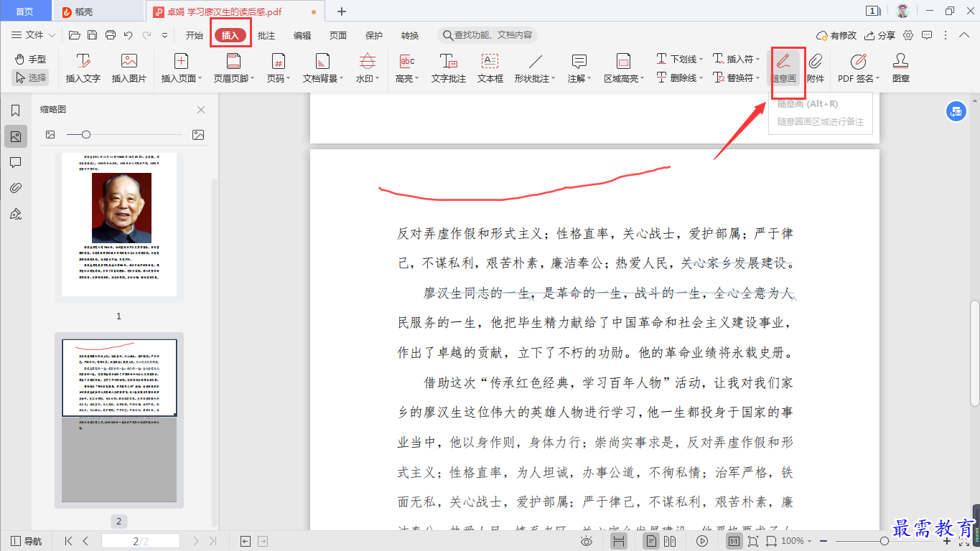Go to the first page button
The width and height of the screenshot is (980, 551).
point(69,541)
